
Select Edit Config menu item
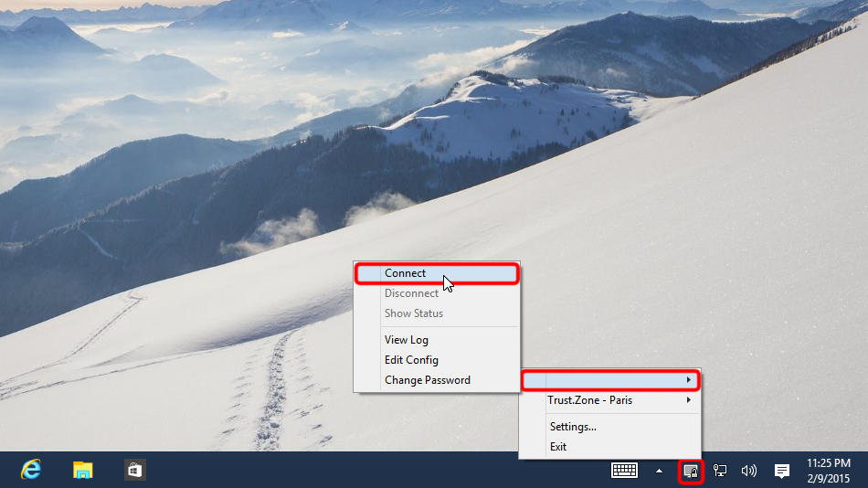[x=411, y=360]
